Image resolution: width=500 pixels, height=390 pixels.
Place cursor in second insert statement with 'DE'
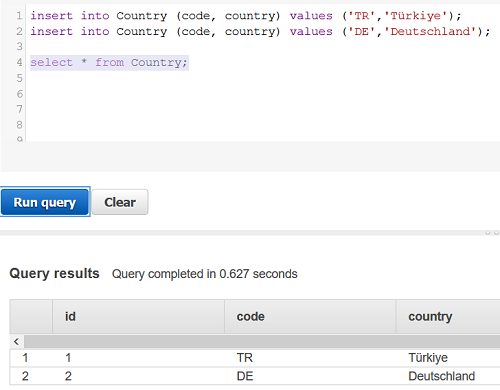pos(260,31)
